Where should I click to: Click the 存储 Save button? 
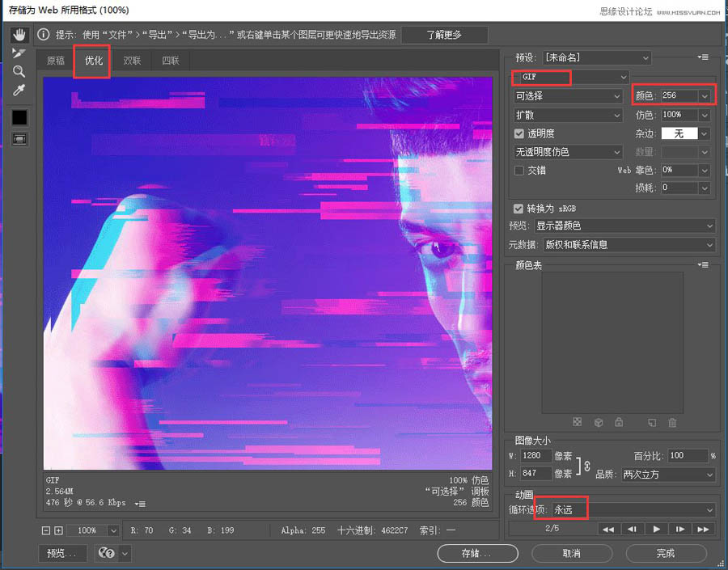click(x=477, y=553)
